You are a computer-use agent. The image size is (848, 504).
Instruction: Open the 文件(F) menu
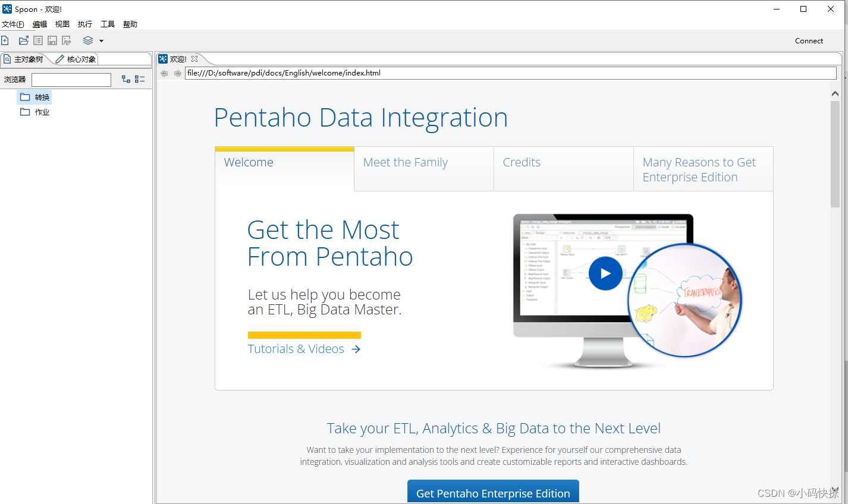[13, 24]
